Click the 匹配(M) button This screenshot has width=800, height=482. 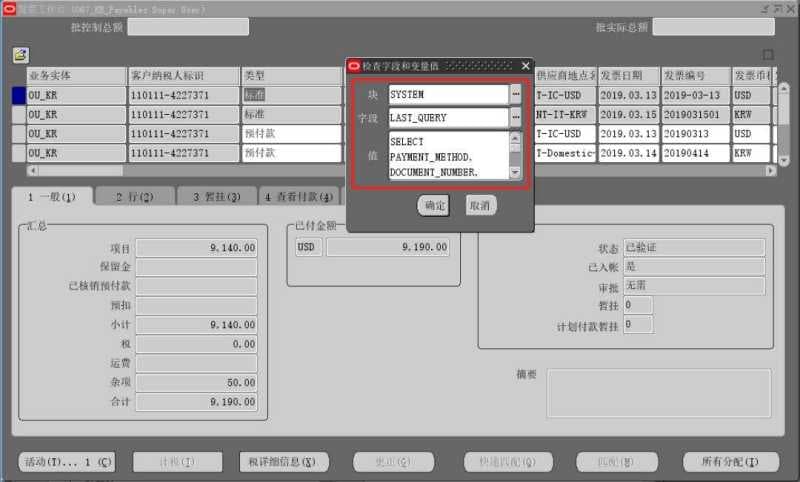click(617, 462)
